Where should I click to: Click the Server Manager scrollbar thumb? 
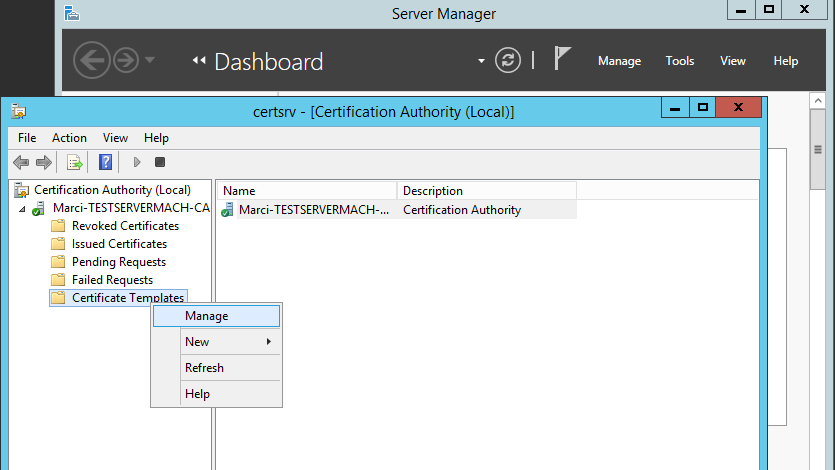coord(818,150)
